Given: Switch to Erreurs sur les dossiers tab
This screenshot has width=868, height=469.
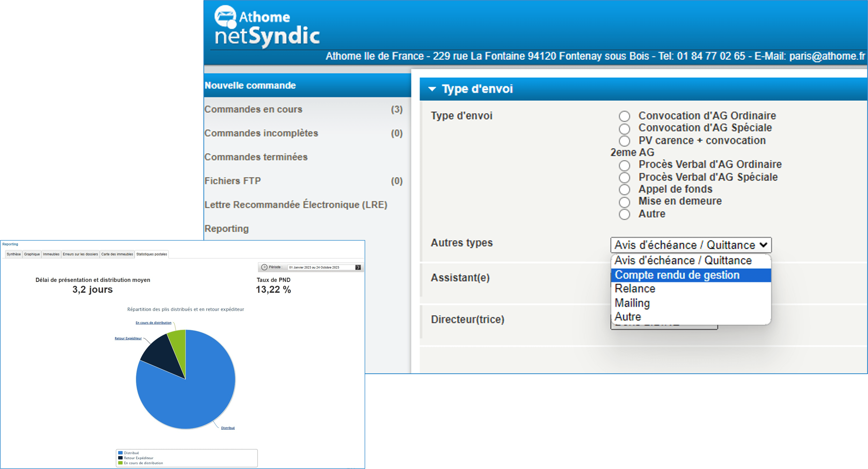Looking at the screenshot, I should (80, 254).
